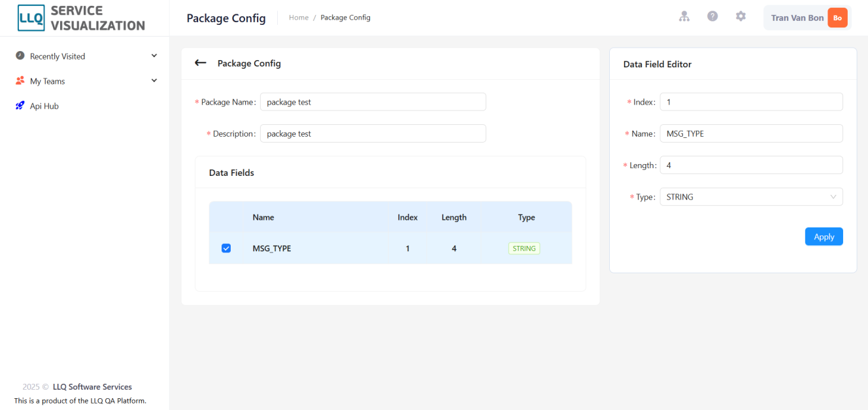The width and height of the screenshot is (868, 410).
Task: Focus the editor Name input field
Action: click(x=751, y=133)
